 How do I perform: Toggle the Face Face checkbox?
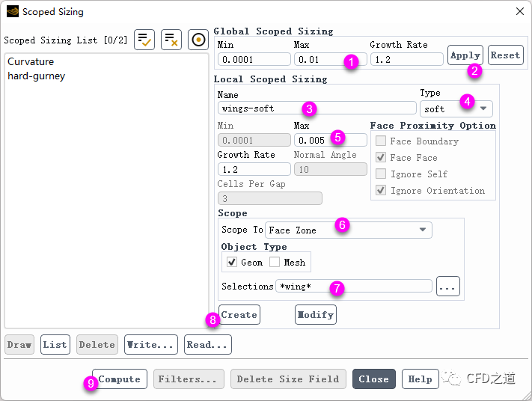(x=381, y=157)
